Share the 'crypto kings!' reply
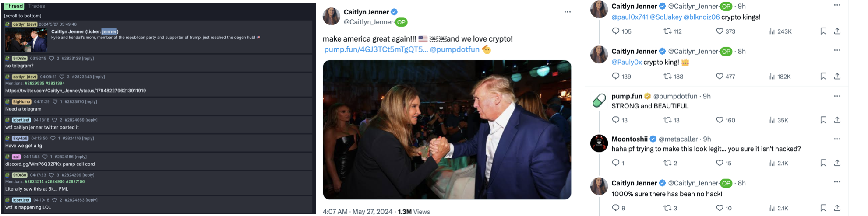Viewport: 868px width, 216px height. (837, 31)
